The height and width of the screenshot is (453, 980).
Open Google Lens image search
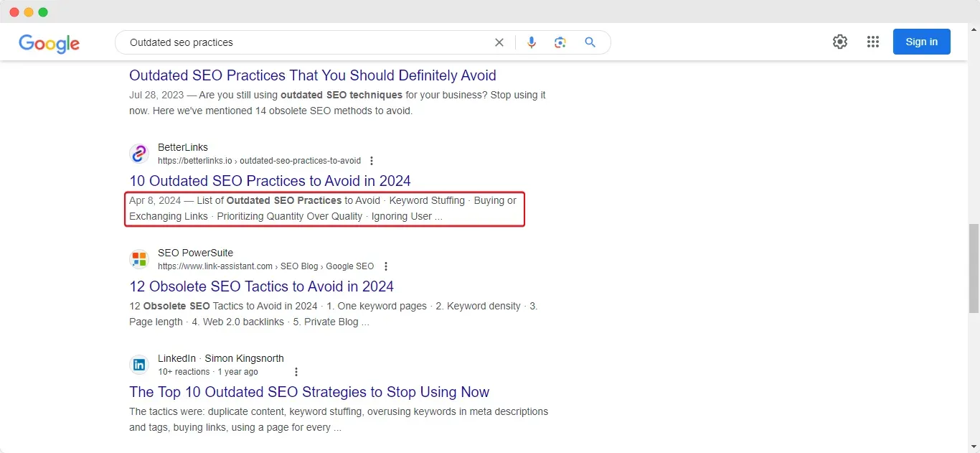pos(560,42)
